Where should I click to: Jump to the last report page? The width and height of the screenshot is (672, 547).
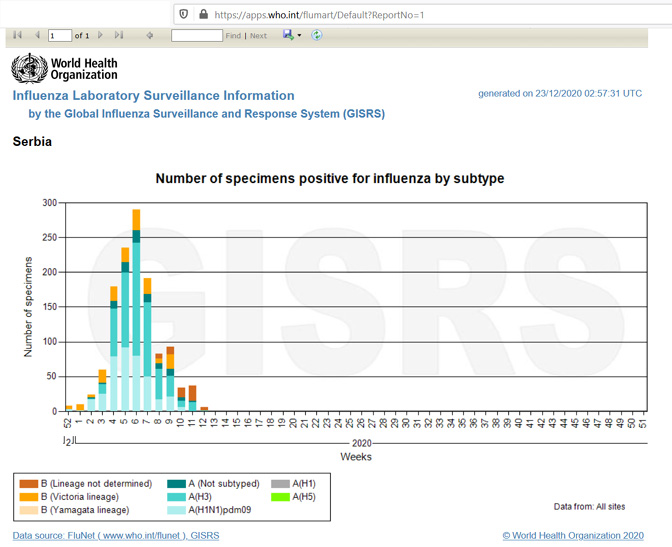click(x=119, y=35)
